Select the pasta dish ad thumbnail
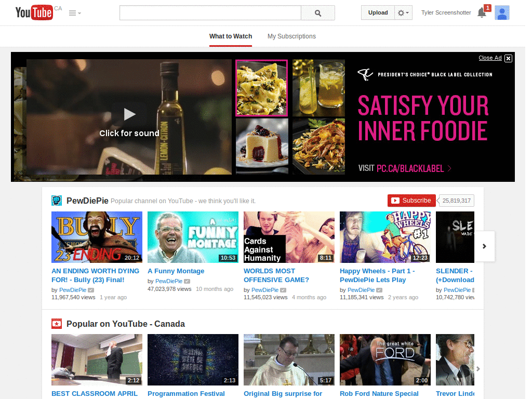This screenshot has width=532, height=399. 262,88
